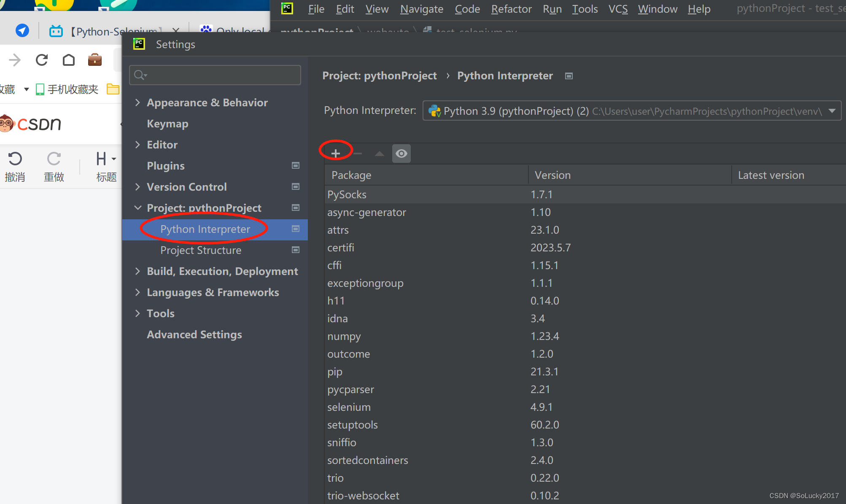846x504 pixels.
Task: Select the Keymap settings page
Action: pos(167,124)
